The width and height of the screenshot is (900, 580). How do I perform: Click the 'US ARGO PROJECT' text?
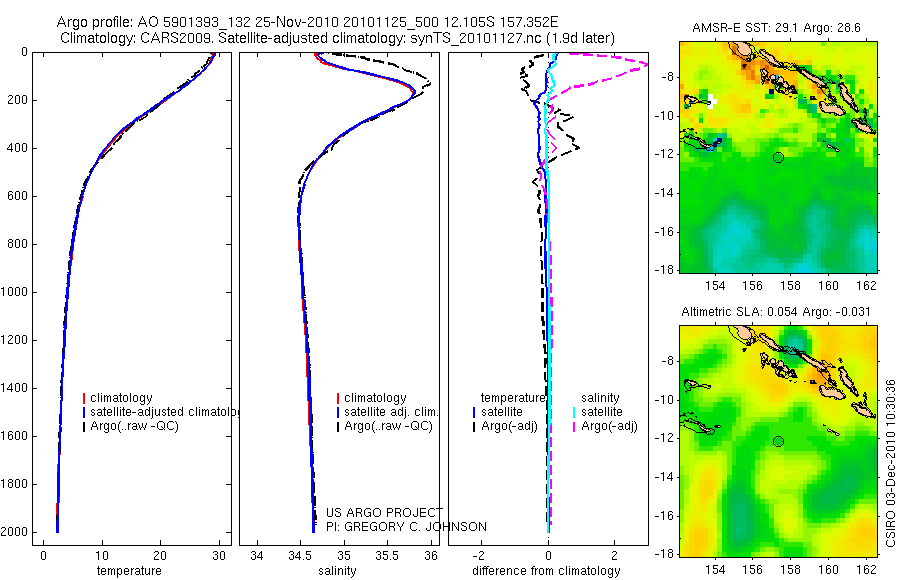click(x=385, y=512)
